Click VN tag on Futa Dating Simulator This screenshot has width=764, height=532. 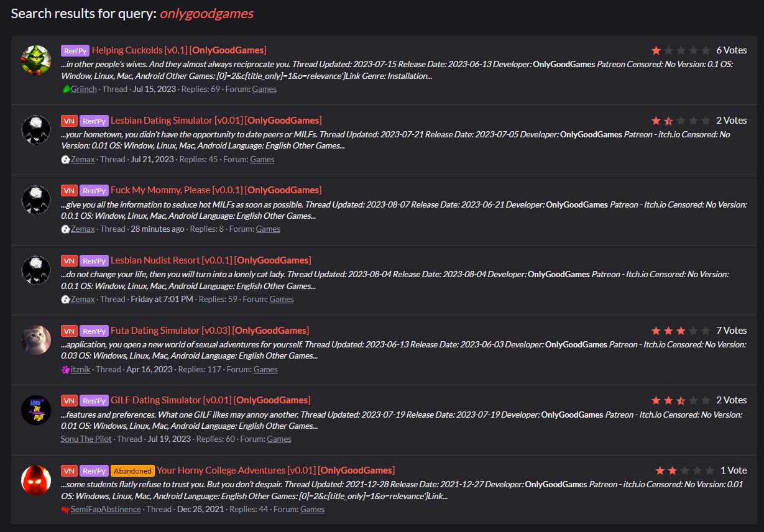point(69,331)
